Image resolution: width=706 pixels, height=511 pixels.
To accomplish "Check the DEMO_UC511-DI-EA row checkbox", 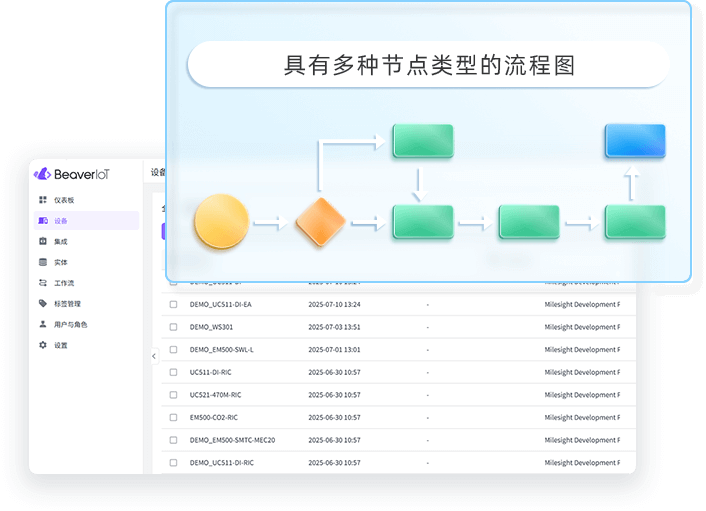I will [173, 304].
